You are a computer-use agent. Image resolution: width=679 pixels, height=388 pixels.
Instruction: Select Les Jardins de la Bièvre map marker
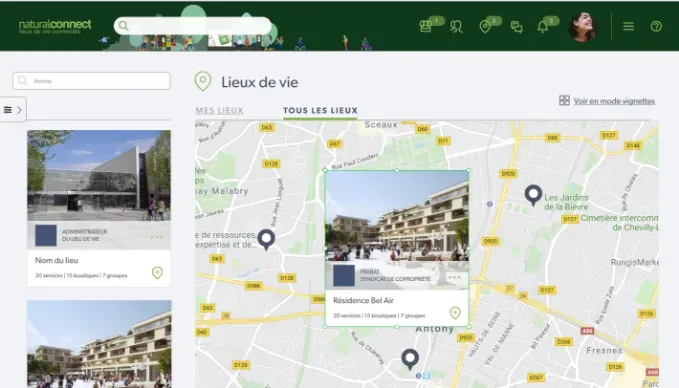[533, 195]
